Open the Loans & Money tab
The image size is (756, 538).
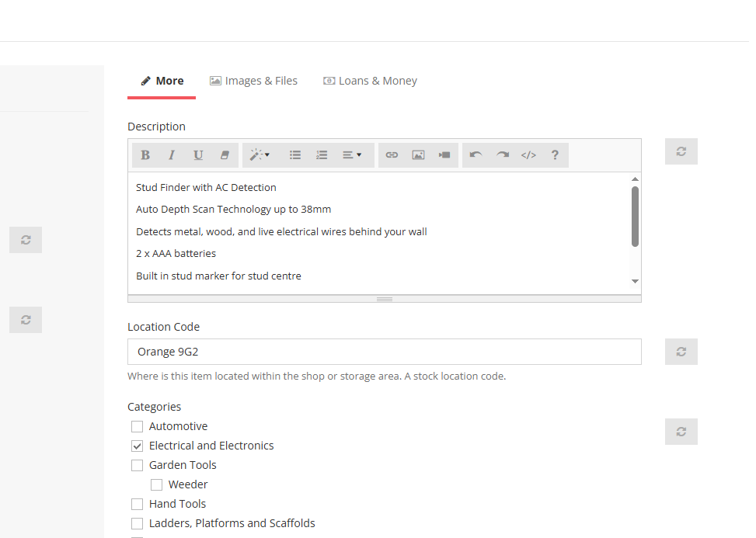[x=371, y=81]
